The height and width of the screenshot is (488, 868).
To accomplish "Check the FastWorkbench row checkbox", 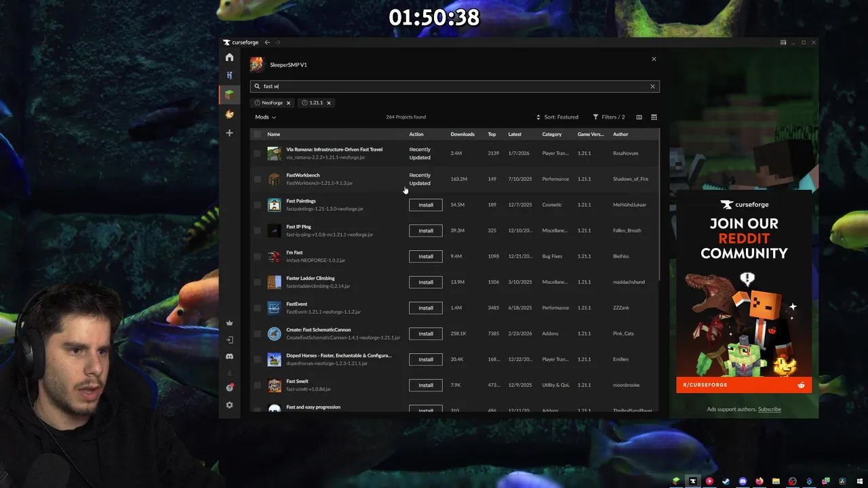I will (x=257, y=179).
